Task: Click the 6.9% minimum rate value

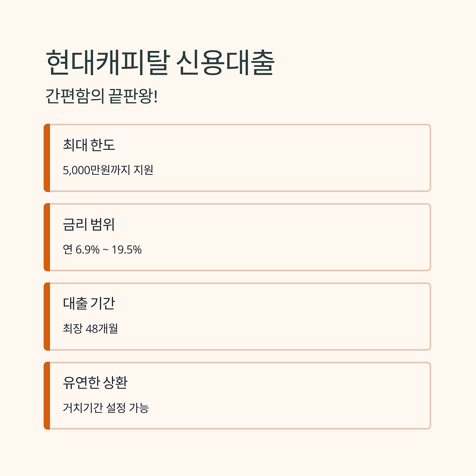Action: 87,250
